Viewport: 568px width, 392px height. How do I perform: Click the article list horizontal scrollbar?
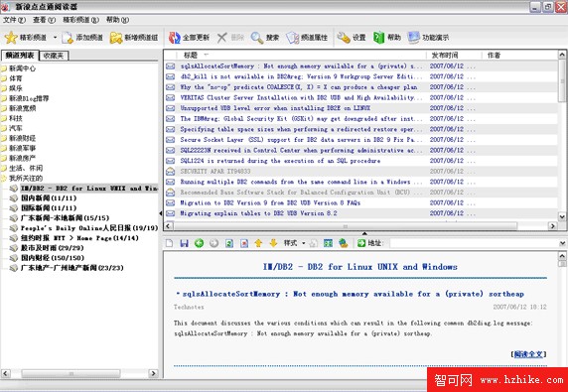(346, 226)
